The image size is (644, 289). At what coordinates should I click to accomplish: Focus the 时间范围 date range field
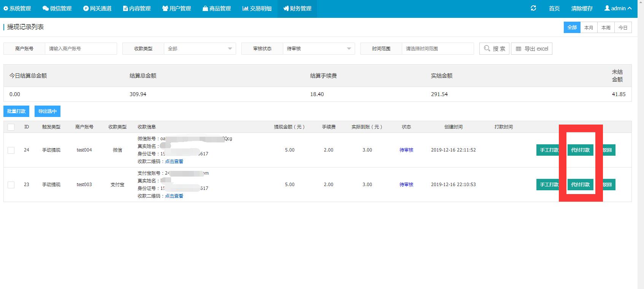[438, 49]
